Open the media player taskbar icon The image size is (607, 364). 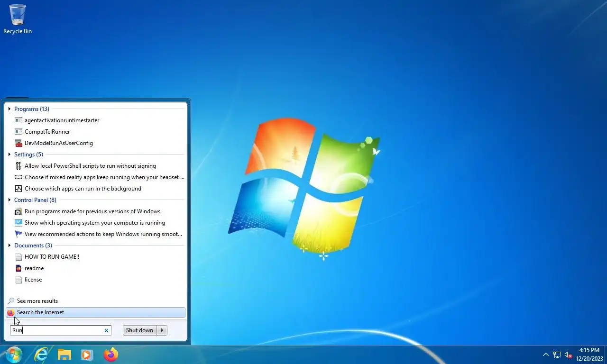[87, 355]
